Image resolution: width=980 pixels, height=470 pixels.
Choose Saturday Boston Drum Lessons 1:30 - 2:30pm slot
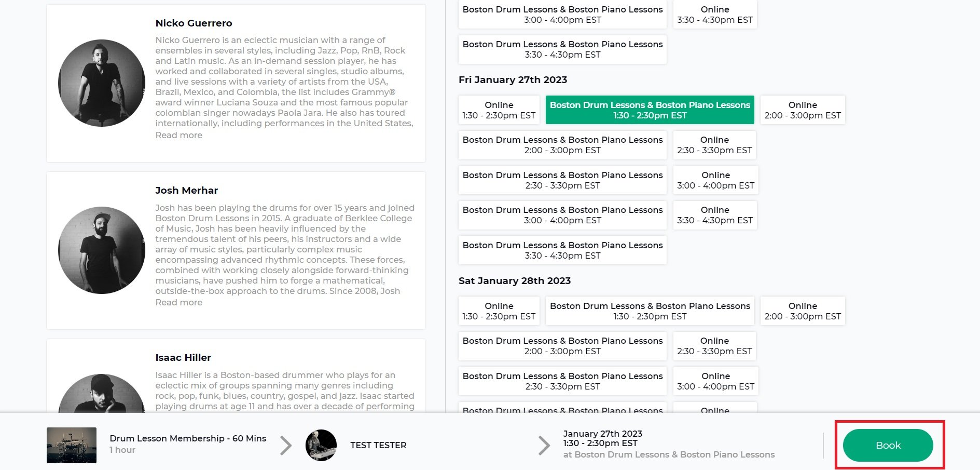coord(650,311)
